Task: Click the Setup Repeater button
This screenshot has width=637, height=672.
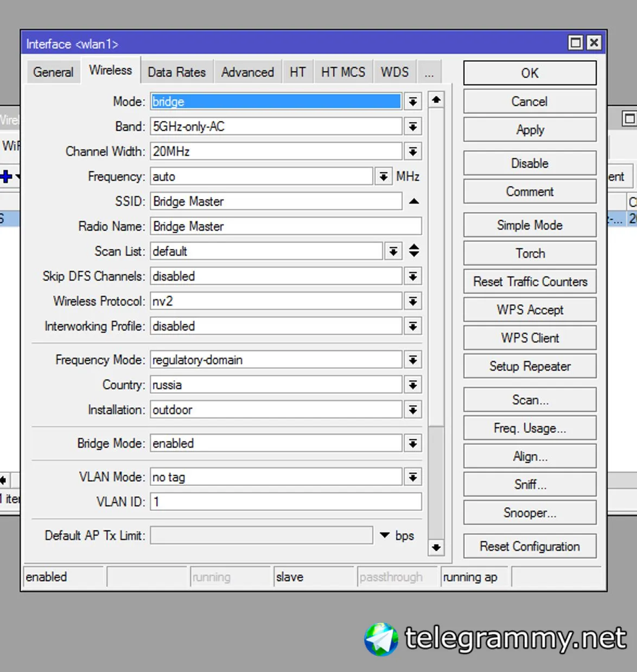Action: [530, 366]
